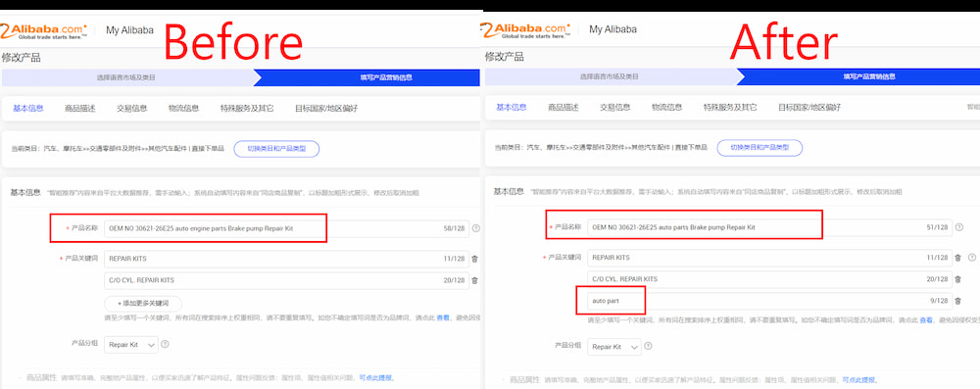Screen dimensions: 980x389
Task: Switch to 基本信息 tab in Before screenshot
Action: click(28, 108)
